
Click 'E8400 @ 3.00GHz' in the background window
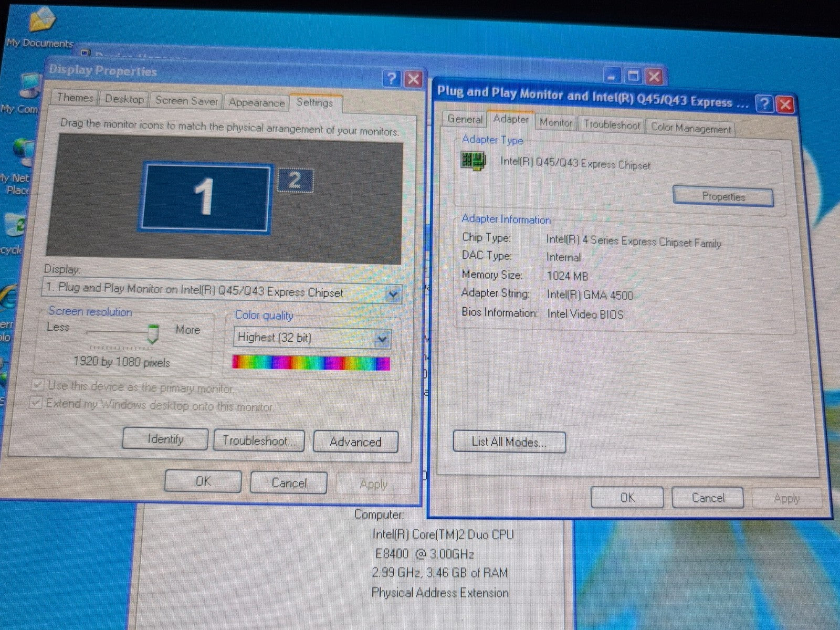pyautogui.click(x=424, y=554)
